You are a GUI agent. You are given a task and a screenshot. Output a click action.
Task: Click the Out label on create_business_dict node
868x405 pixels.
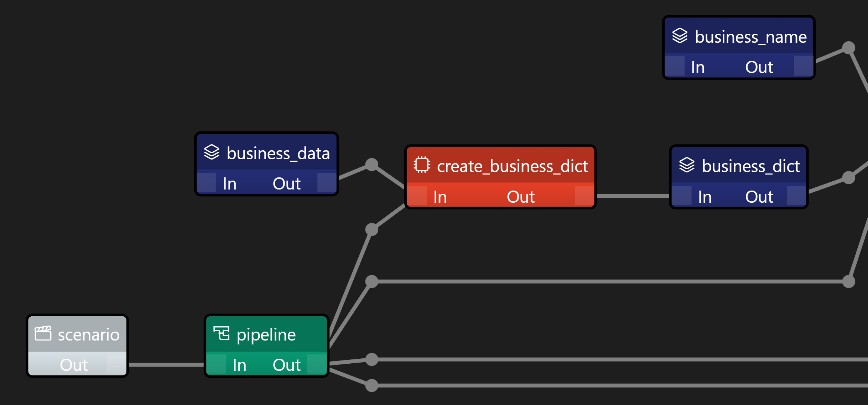pyautogui.click(x=521, y=197)
